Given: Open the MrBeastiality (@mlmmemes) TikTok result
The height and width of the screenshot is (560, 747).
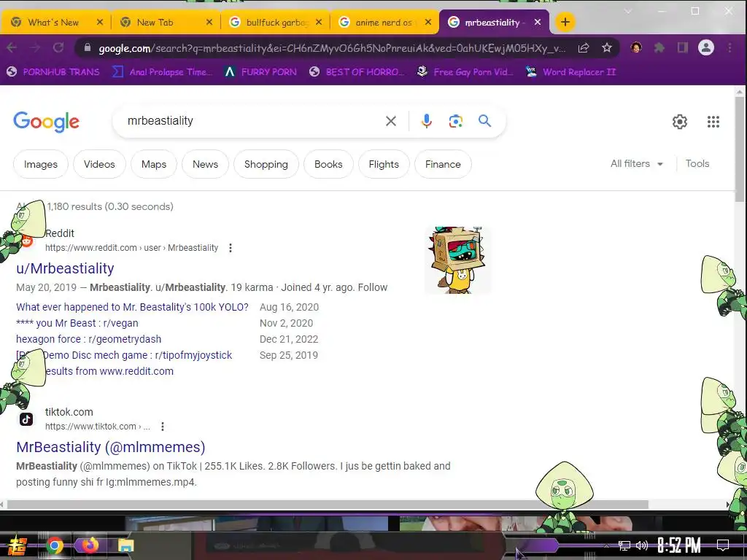Looking at the screenshot, I should click(x=111, y=447).
